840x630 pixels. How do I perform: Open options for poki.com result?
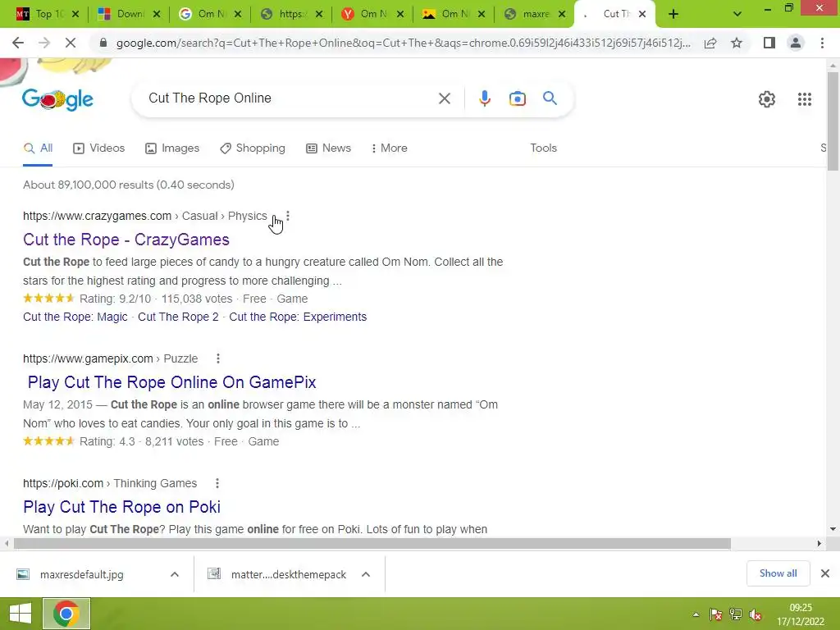tap(217, 483)
